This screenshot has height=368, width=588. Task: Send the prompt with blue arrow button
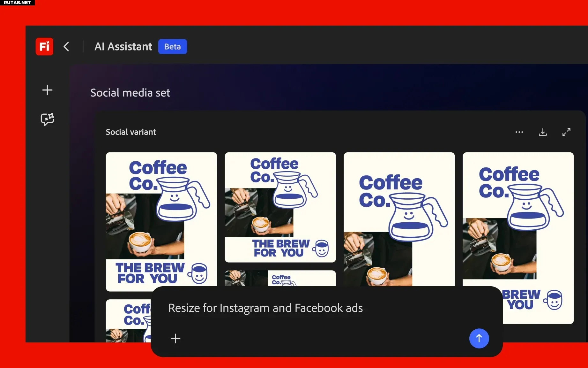(x=479, y=338)
